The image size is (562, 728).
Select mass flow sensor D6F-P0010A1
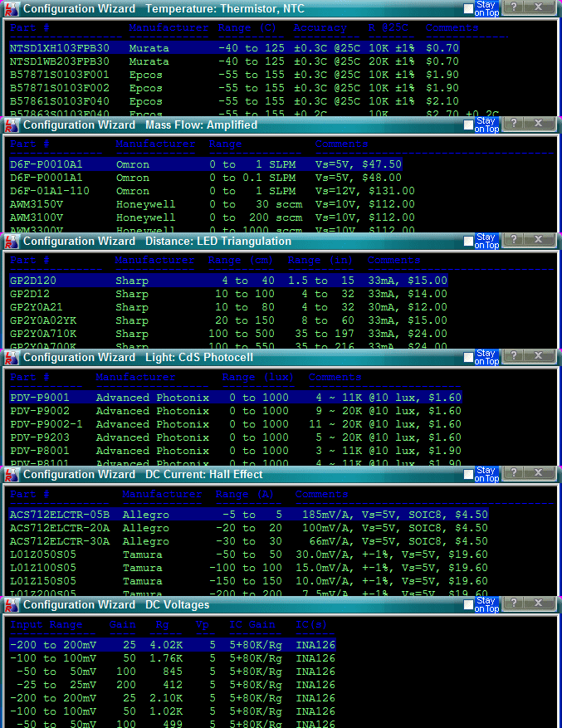tap(205, 164)
